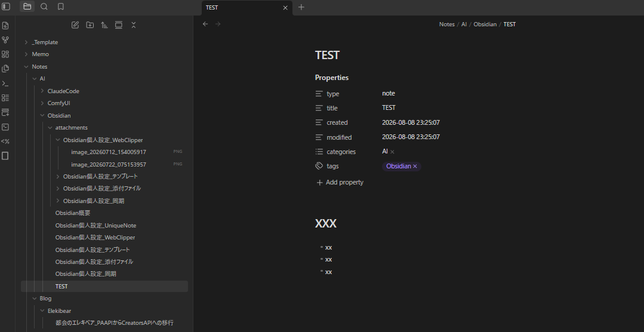
Task: Open Templater via the <% ribbon icon
Action: point(5,142)
